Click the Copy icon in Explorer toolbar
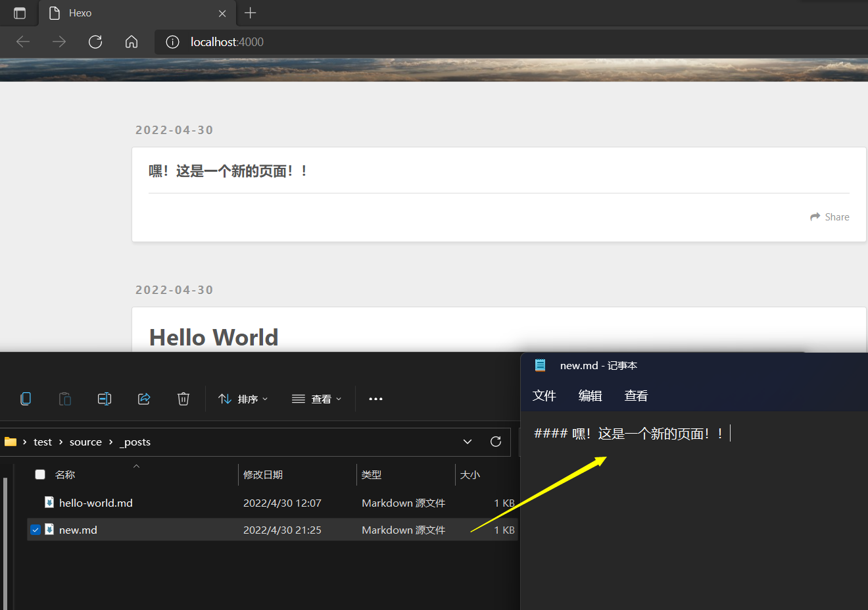The image size is (868, 610). (x=26, y=399)
